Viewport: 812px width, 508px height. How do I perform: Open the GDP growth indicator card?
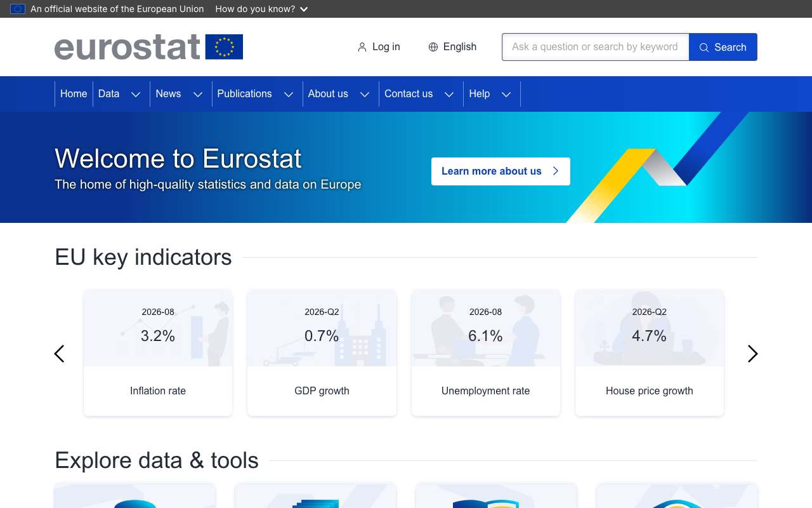point(322,353)
